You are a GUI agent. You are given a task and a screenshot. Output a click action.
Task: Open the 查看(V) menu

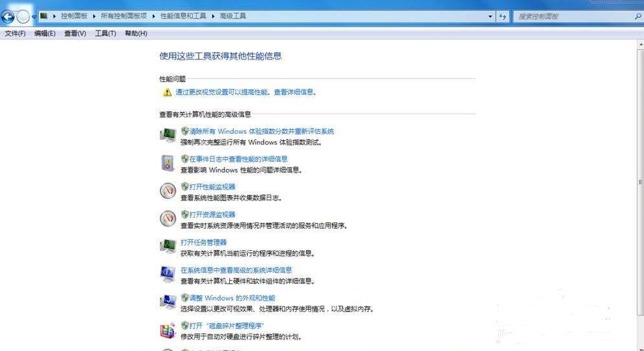point(75,34)
